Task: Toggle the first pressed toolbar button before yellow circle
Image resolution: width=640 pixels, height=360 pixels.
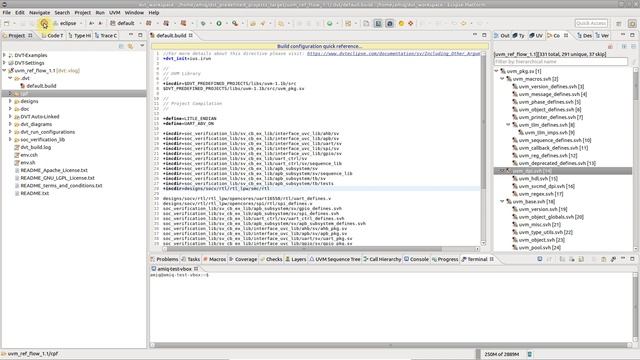Action: [x=378, y=23]
